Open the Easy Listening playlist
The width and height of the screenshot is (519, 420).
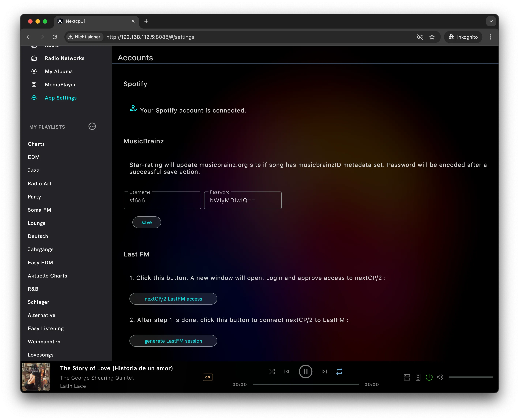click(46, 329)
